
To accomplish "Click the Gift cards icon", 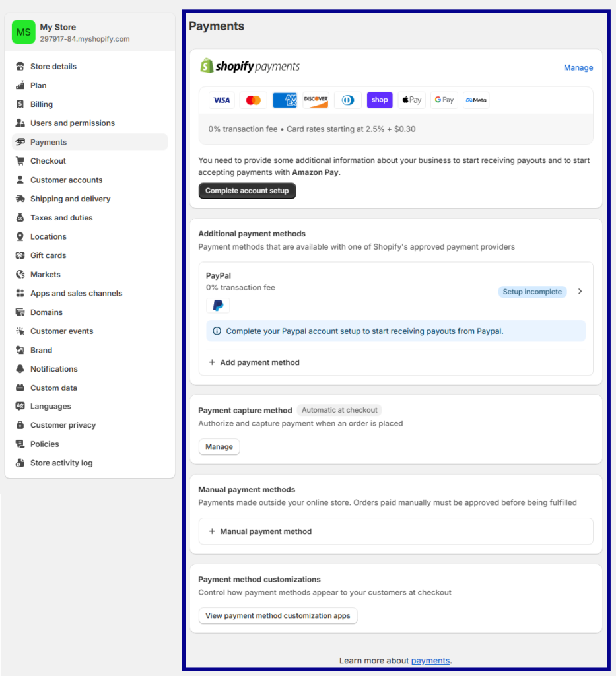I will [x=20, y=255].
